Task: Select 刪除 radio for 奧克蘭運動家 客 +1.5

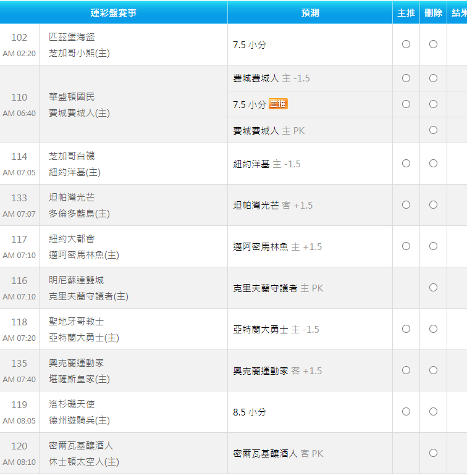Action: [433, 370]
